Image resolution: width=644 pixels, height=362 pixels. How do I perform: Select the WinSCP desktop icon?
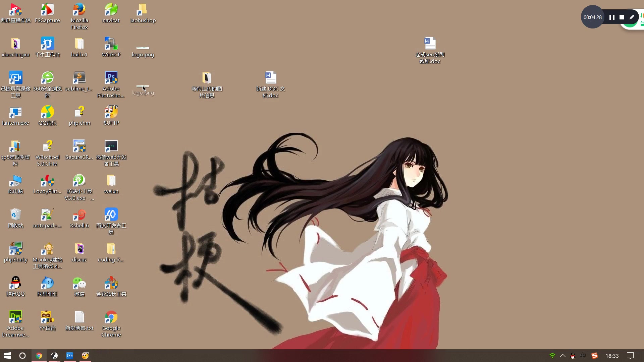(x=111, y=44)
